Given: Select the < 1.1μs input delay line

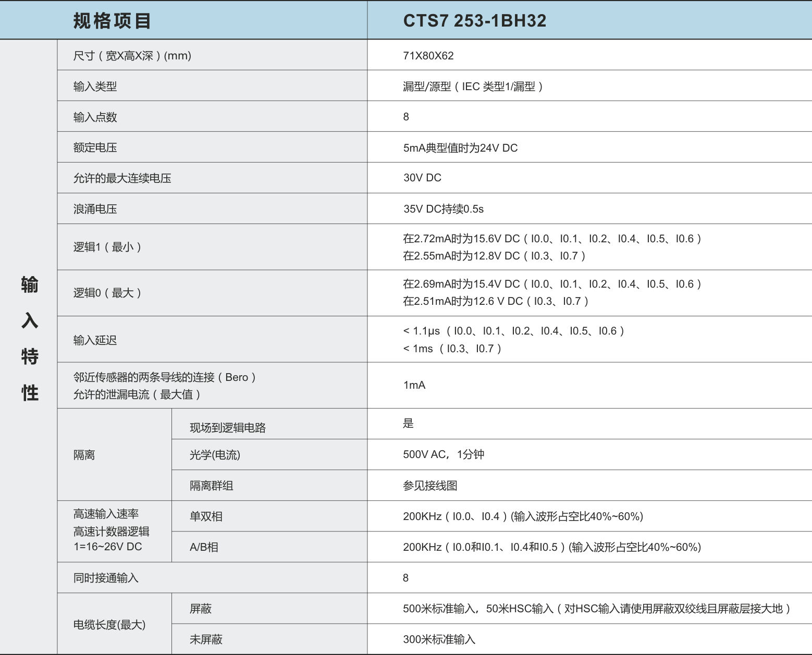Looking at the screenshot, I should coord(513,331).
